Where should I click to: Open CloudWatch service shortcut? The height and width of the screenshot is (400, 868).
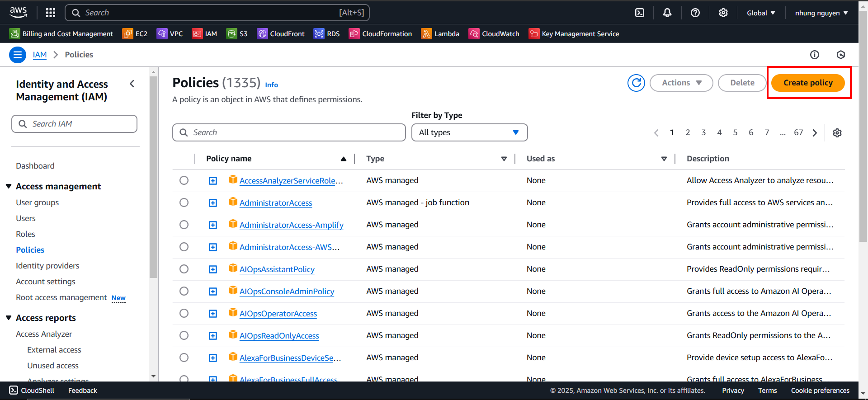pyautogui.click(x=494, y=34)
